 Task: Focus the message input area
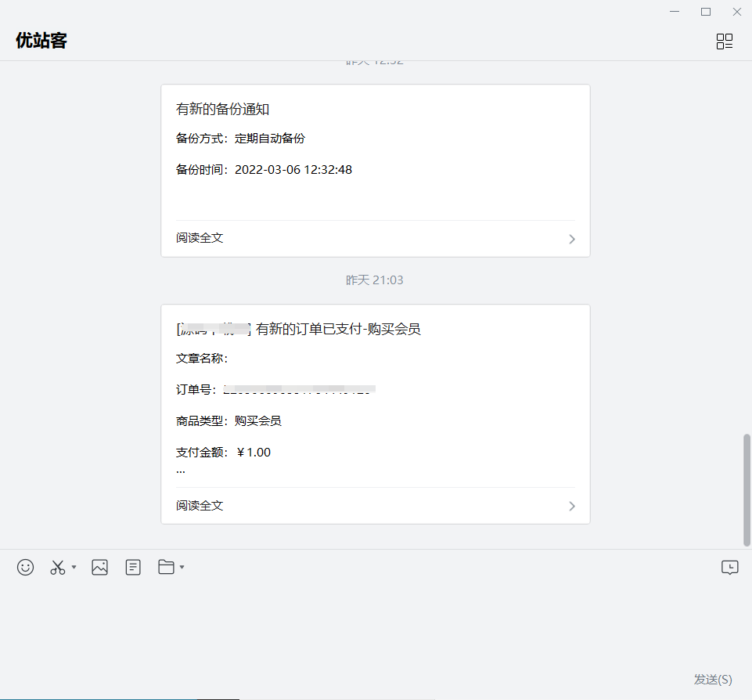[376, 622]
